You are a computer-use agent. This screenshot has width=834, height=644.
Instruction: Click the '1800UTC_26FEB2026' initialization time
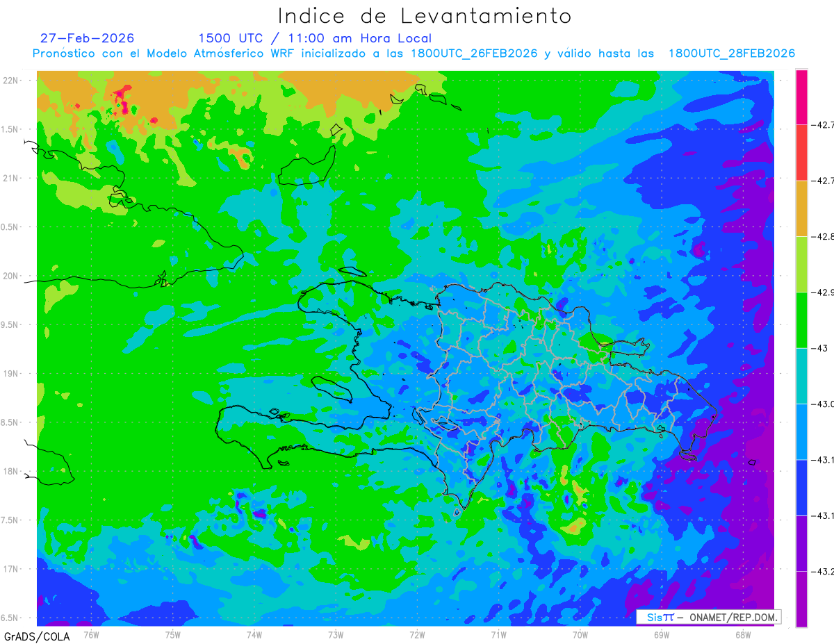click(x=474, y=53)
